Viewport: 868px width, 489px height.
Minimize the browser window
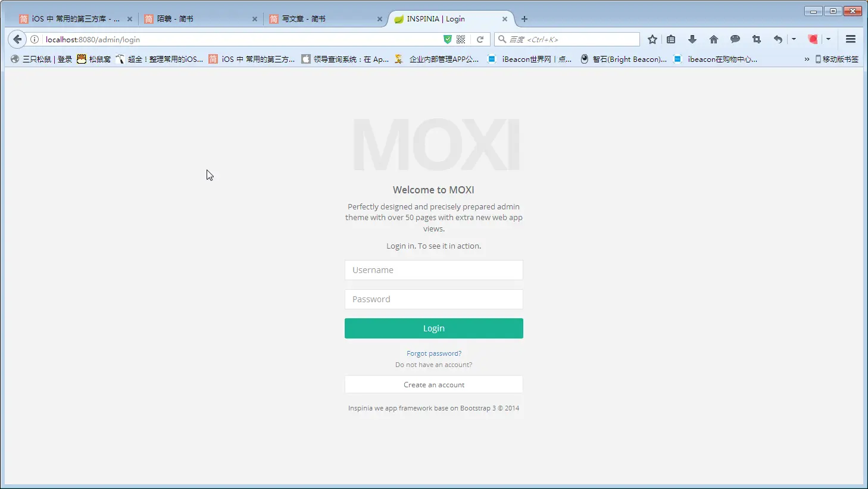[813, 11]
